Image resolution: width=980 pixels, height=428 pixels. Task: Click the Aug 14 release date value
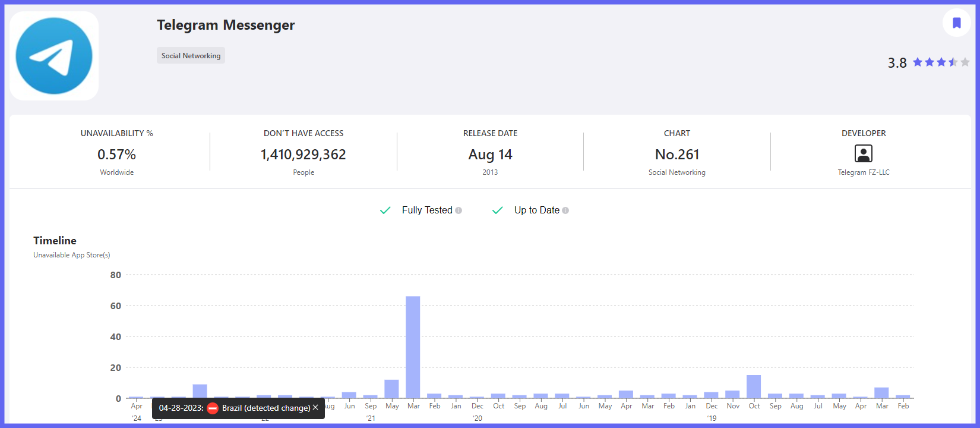click(x=490, y=155)
